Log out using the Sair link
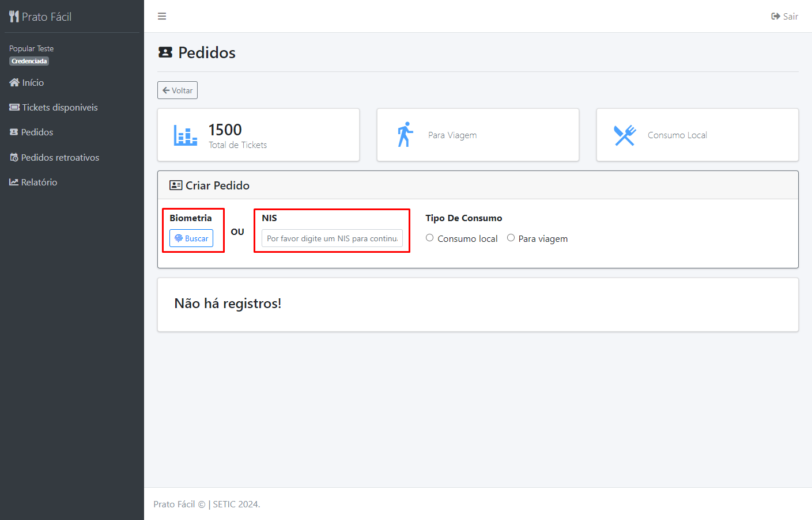This screenshot has height=520, width=812. pos(784,16)
